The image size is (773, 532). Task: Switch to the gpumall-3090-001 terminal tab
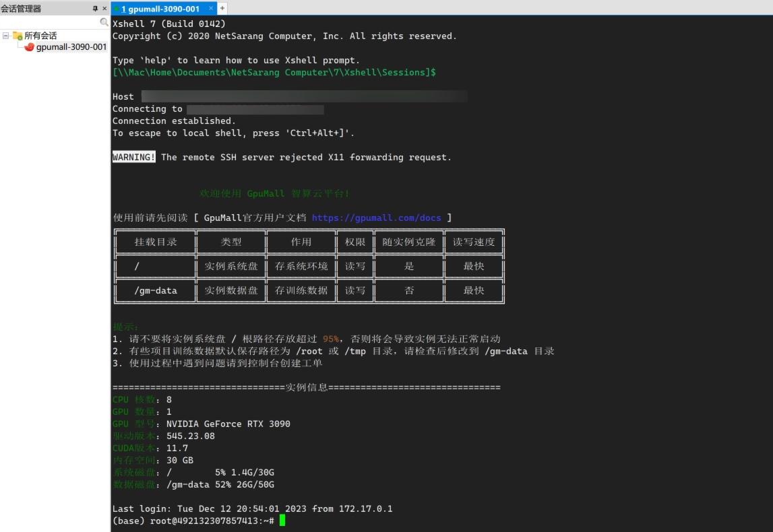162,9
